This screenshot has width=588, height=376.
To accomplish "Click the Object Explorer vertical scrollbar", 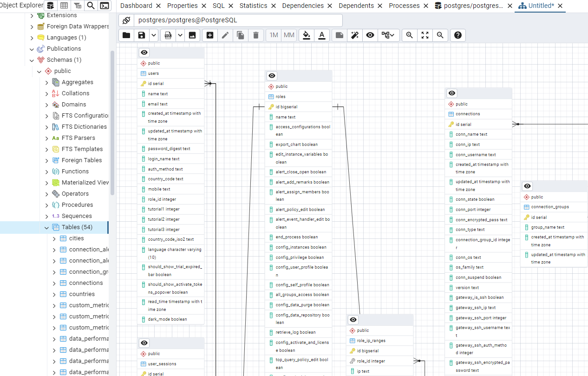I will pyautogui.click(x=112, y=123).
